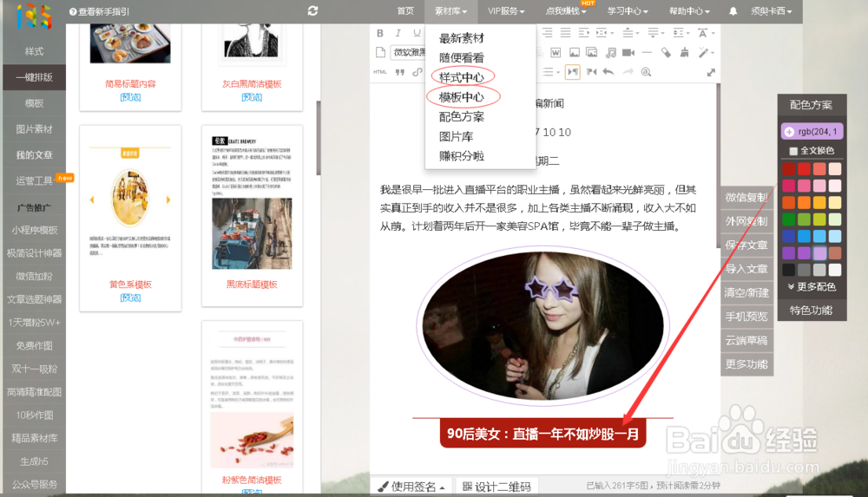The image size is (868, 497).
Task: Pick the black color swatch
Action: coord(788,270)
